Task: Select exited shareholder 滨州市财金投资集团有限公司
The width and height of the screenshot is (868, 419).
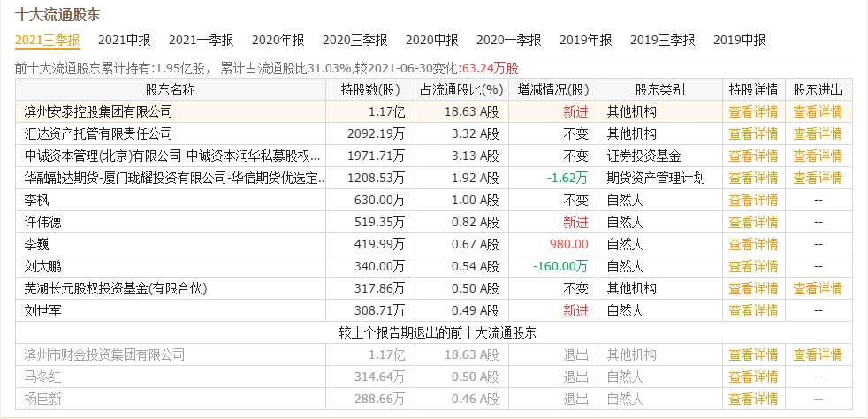Action: (104, 354)
